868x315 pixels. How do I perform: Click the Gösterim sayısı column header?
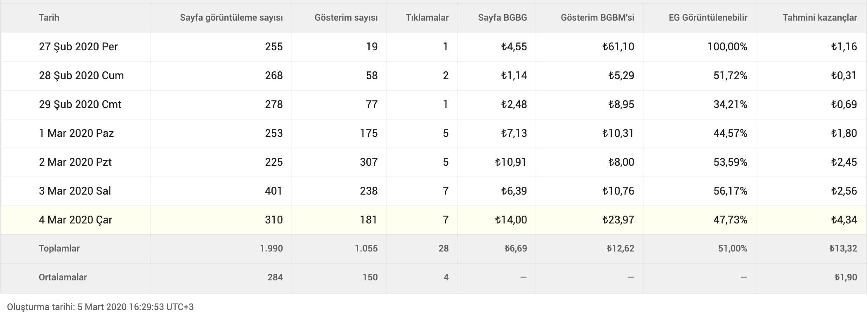[x=346, y=17]
